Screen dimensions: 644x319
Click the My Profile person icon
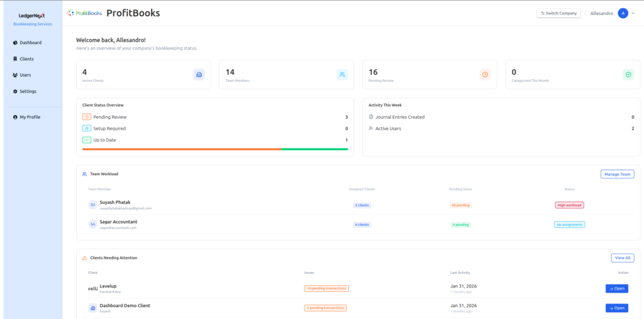(15, 117)
